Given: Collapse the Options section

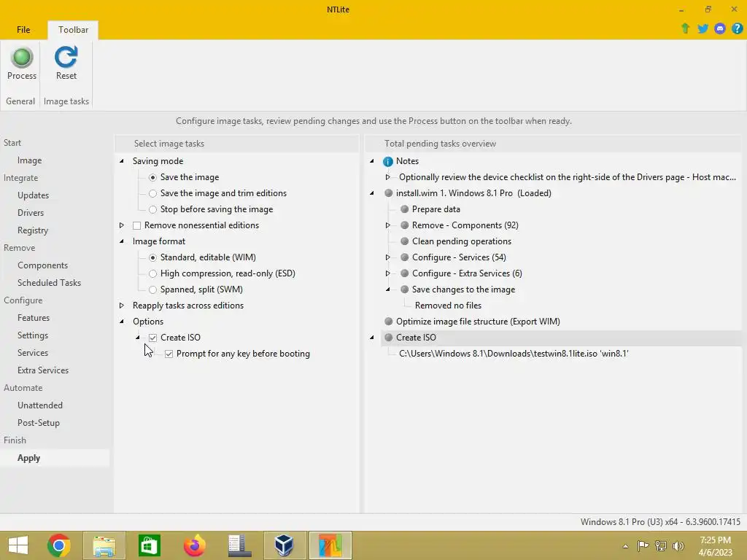Looking at the screenshot, I should [x=122, y=322].
